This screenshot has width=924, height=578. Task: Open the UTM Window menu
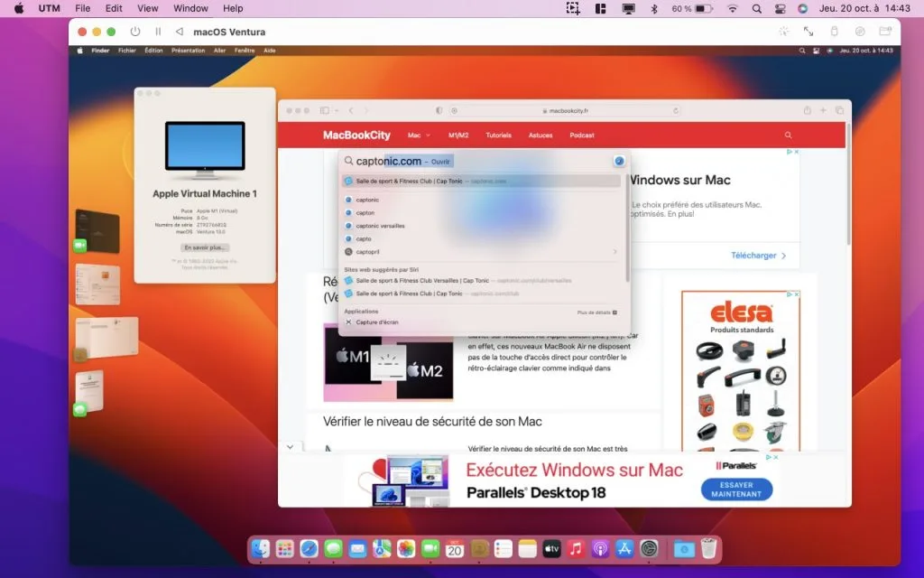click(190, 8)
